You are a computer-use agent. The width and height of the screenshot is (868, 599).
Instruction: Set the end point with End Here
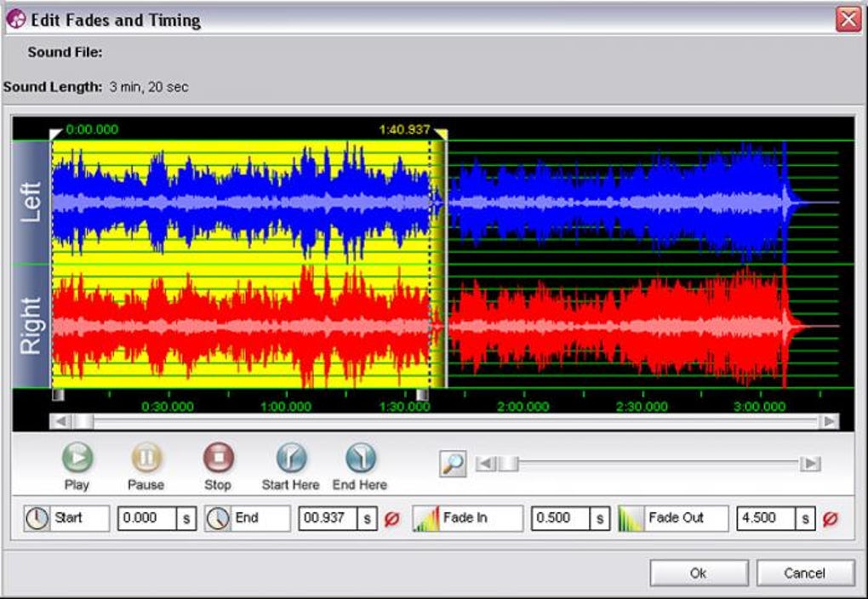361,457
